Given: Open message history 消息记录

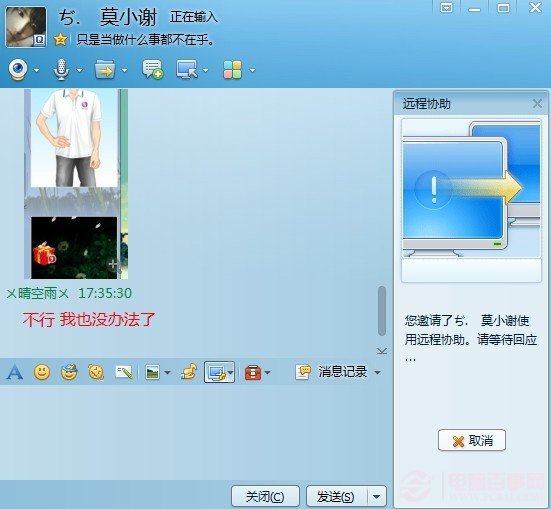Looking at the screenshot, I should pyautogui.click(x=343, y=372).
